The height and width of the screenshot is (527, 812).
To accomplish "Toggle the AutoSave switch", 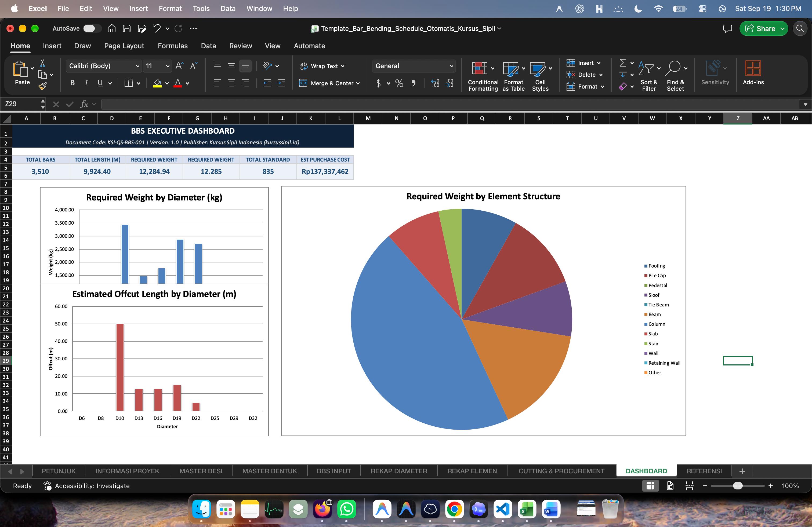I will tap(92, 29).
